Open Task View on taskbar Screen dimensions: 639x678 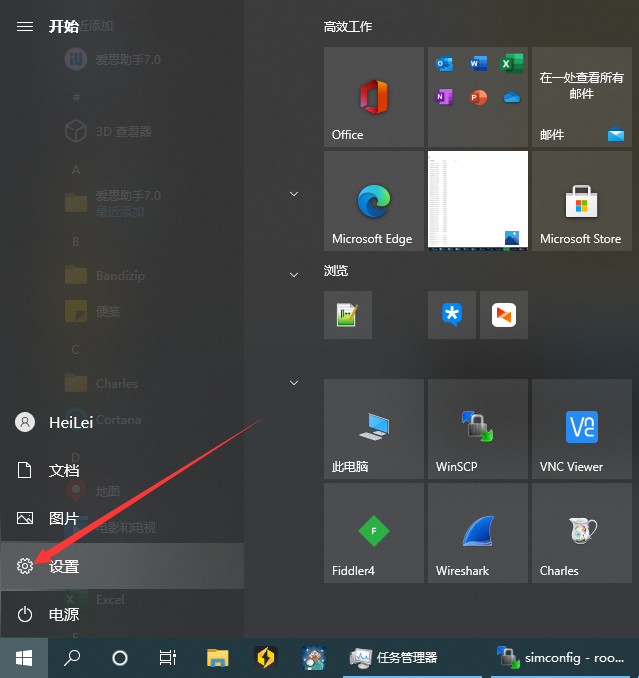[167, 658]
